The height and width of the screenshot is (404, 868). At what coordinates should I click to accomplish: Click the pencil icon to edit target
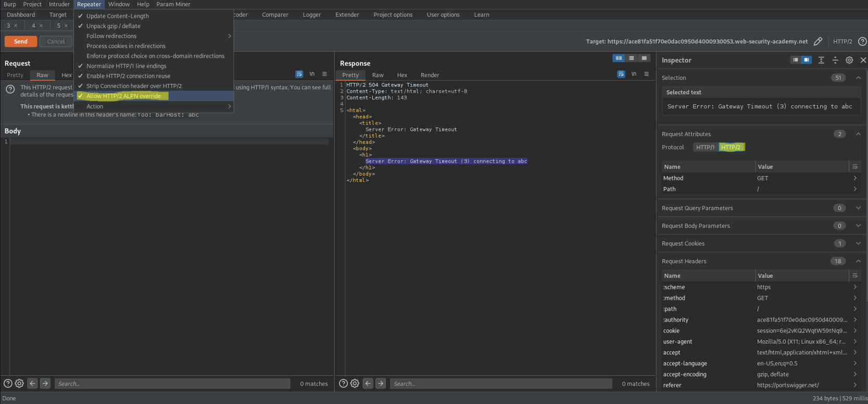click(818, 41)
